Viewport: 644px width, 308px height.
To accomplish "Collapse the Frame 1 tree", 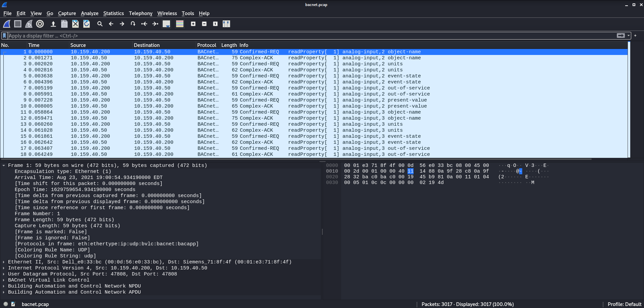I will [4, 165].
